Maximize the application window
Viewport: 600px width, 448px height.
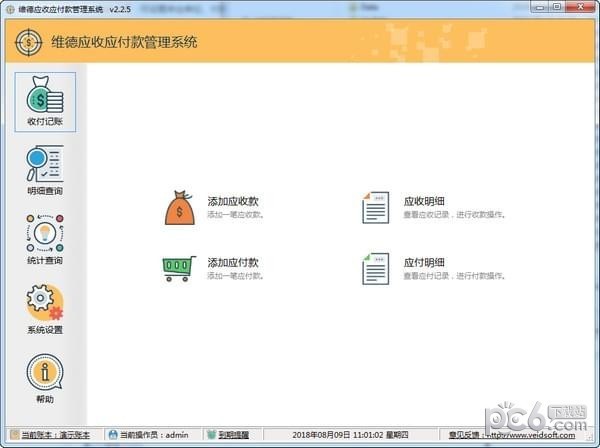[x=557, y=7]
